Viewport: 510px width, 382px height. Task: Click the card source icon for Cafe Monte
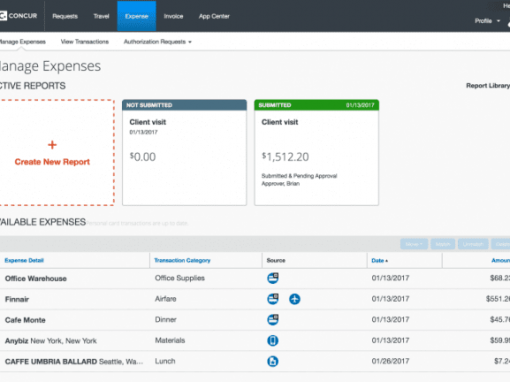pyautogui.click(x=273, y=320)
